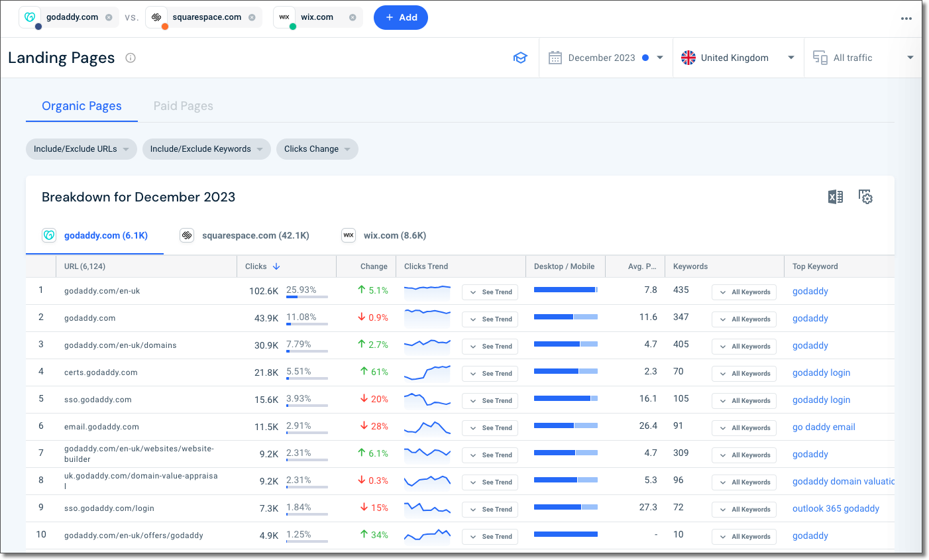
Task: Open the United Kingdom country dropdown
Action: coord(738,58)
